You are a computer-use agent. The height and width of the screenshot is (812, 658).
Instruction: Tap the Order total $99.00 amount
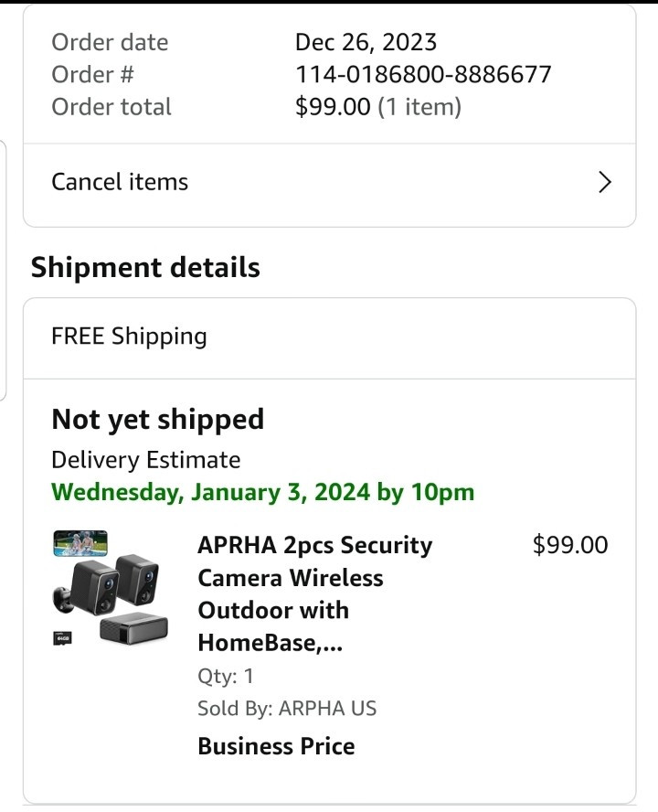[333, 107]
